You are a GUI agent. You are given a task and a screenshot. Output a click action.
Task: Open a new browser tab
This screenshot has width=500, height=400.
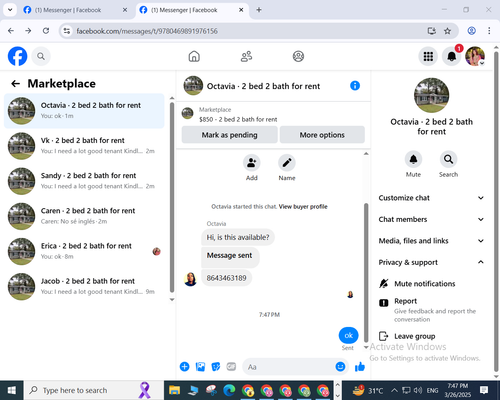tap(259, 10)
